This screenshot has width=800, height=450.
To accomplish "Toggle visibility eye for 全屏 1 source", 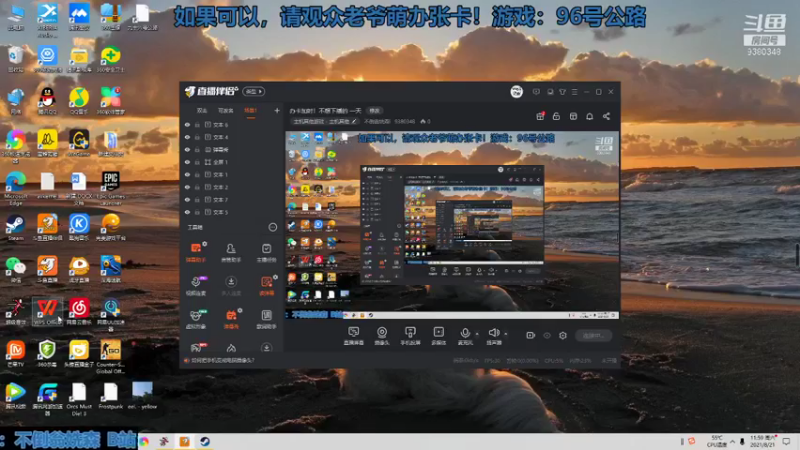I will [187, 162].
